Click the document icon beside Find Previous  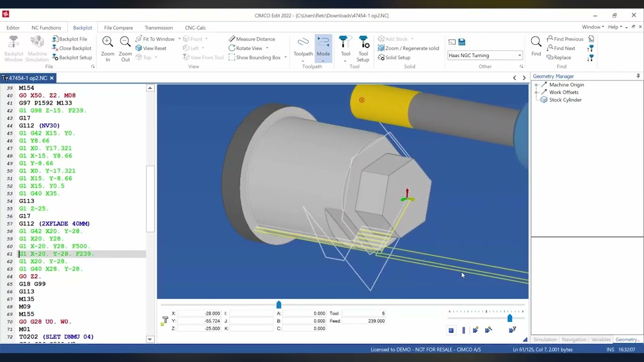tap(591, 39)
